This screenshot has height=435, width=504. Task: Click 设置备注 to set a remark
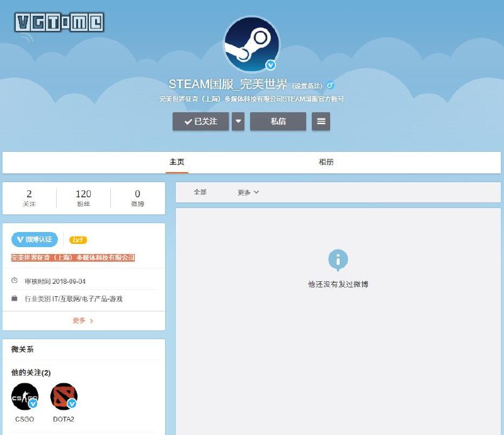tap(307, 86)
